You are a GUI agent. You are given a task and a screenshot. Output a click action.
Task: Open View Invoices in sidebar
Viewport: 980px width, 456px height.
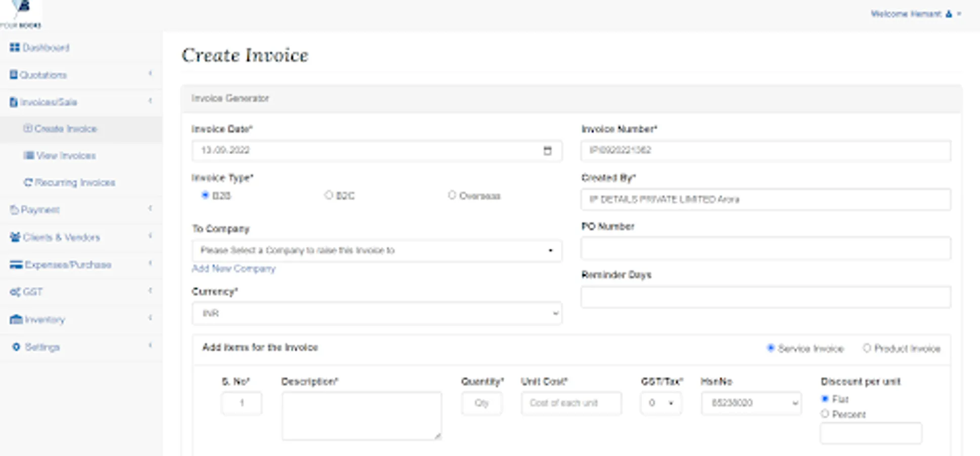66,156
